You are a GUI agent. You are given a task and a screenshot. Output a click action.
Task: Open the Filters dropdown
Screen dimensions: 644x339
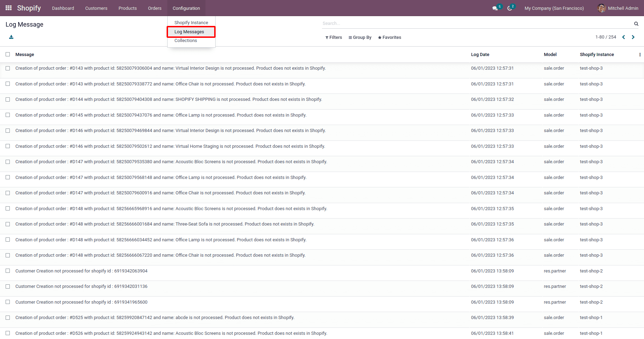pyautogui.click(x=334, y=37)
